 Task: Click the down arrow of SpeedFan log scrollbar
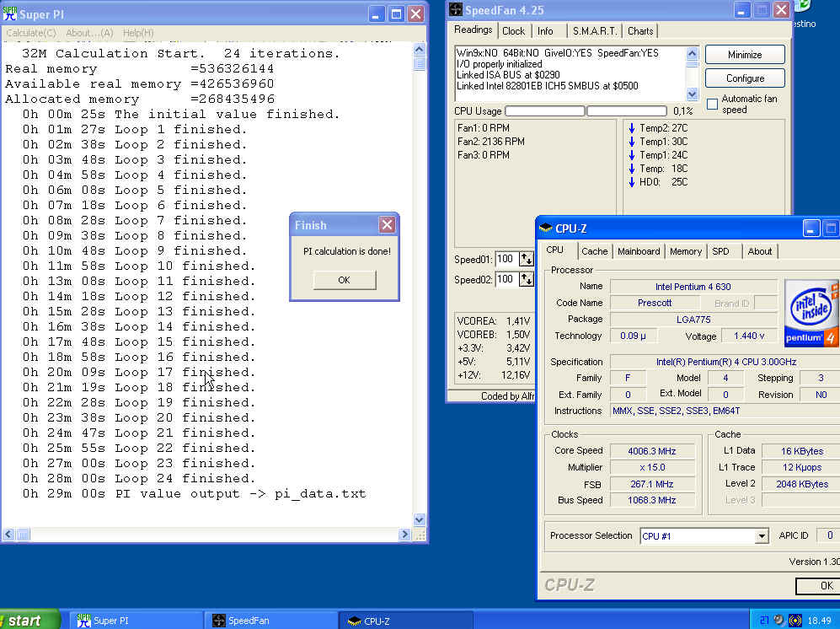click(x=692, y=94)
